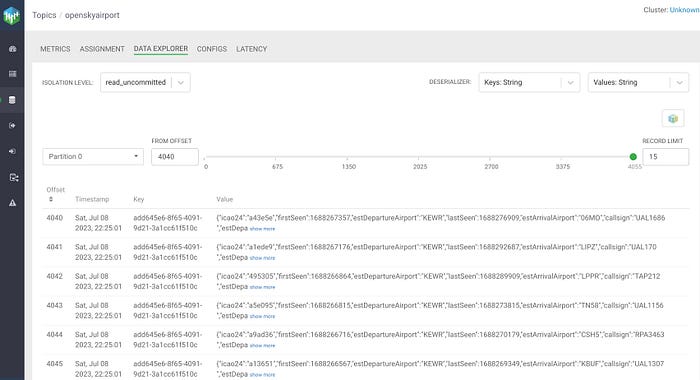Open the brokers list icon in sidebar
This screenshot has height=380, width=700.
[12, 74]
